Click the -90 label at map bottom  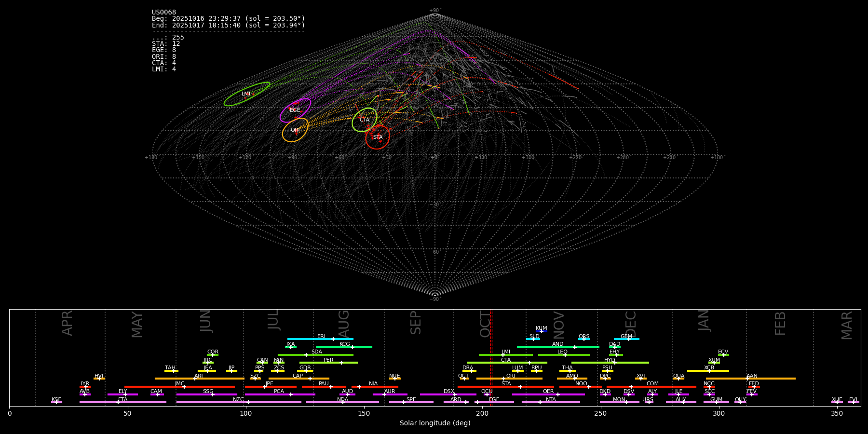(435, 299)
